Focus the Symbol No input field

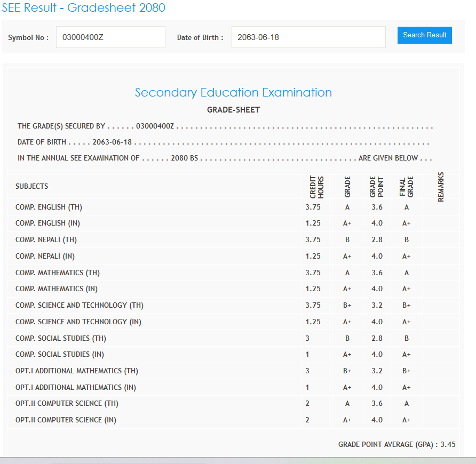pyautogui.click(x=110, y=37)
